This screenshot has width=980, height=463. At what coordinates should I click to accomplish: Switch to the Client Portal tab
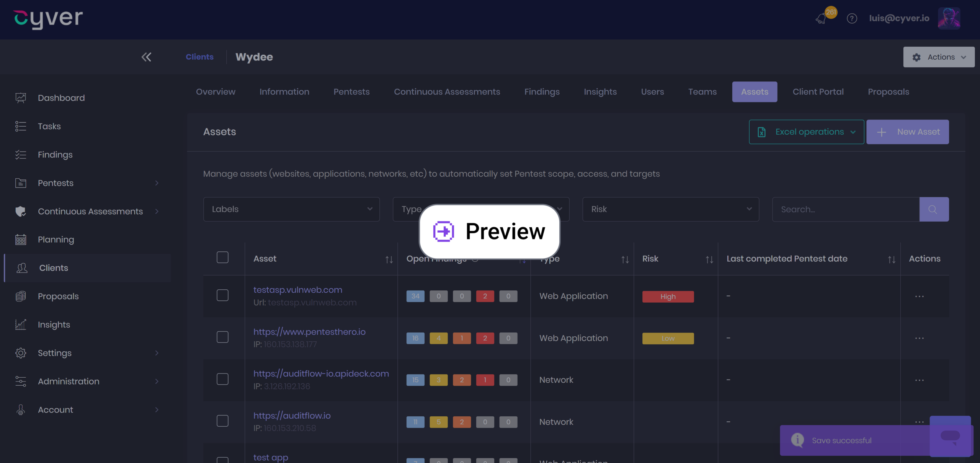[818, 92]
